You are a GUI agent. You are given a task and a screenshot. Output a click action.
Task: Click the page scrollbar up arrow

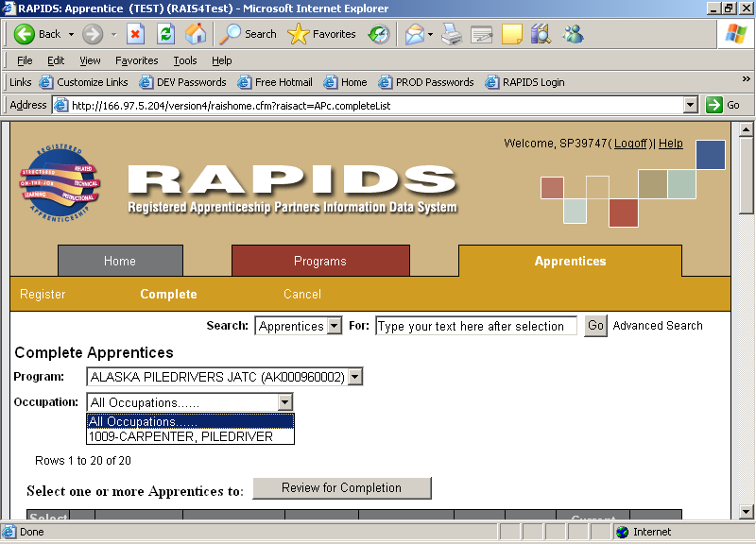coord(746,129)
